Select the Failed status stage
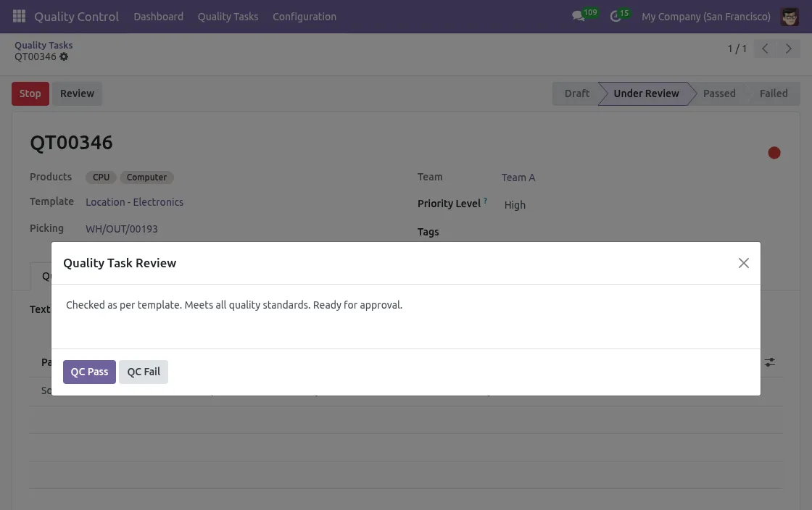 (x=774, y=93)
